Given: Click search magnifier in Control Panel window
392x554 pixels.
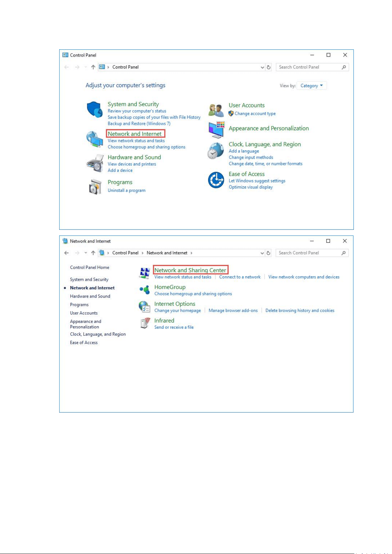Looking at the screenshot, I should (x=344, y=67).
